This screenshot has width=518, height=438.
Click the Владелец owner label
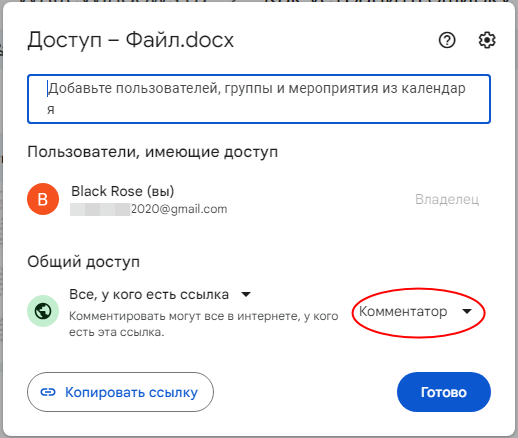(447, 199)
